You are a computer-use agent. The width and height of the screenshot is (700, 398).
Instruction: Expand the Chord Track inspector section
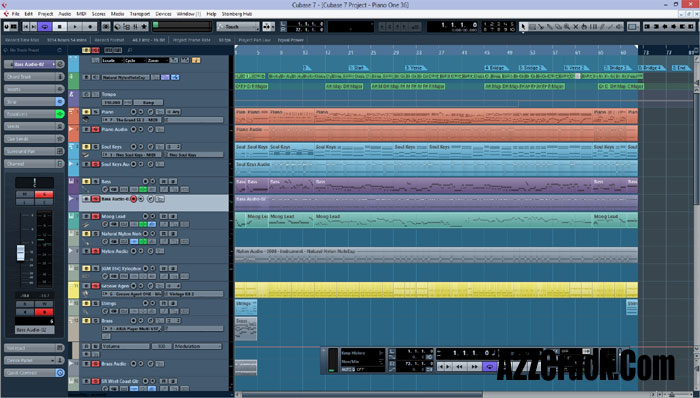(34, 77)
